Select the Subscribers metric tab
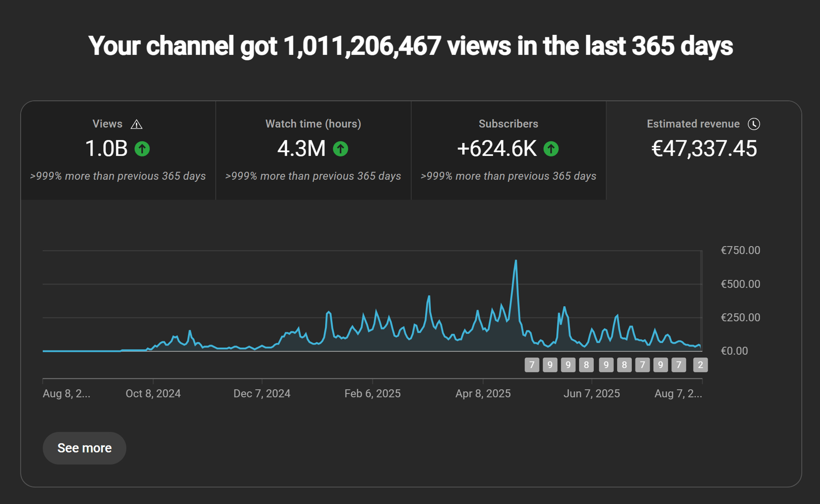Image resolution: width=820 pixels, height=504 pixels. click(508, 150)
